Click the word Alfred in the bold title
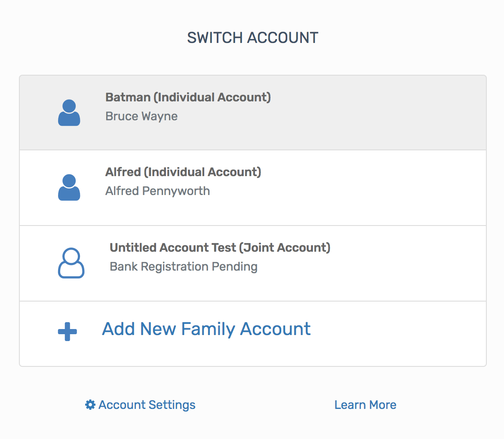This screenshot has width=504, height=439. pyautogui.click(x=123, y=172)
